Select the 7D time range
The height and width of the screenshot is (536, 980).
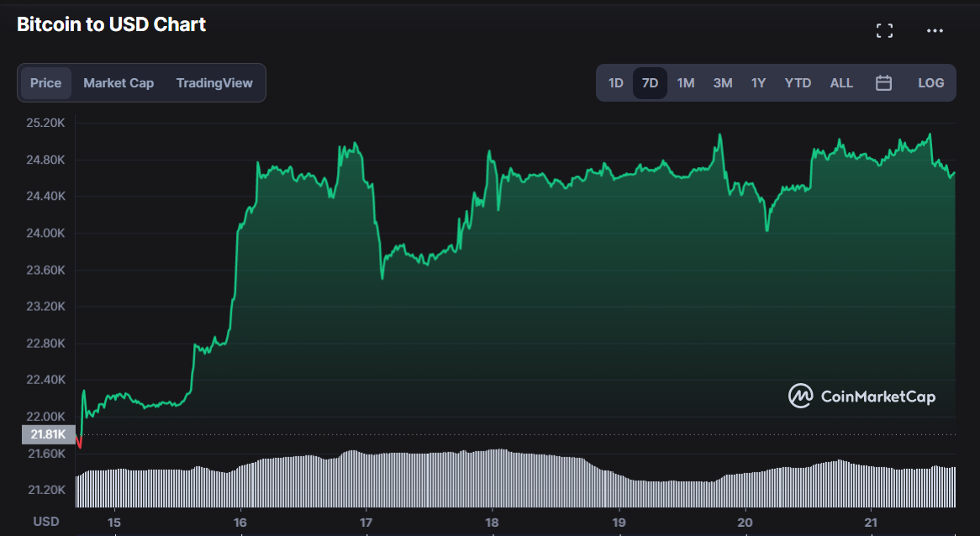click(x=650, y=82)
